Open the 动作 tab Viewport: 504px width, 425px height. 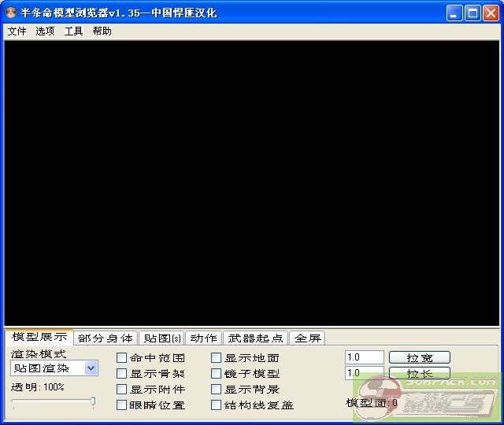point(204,338)
